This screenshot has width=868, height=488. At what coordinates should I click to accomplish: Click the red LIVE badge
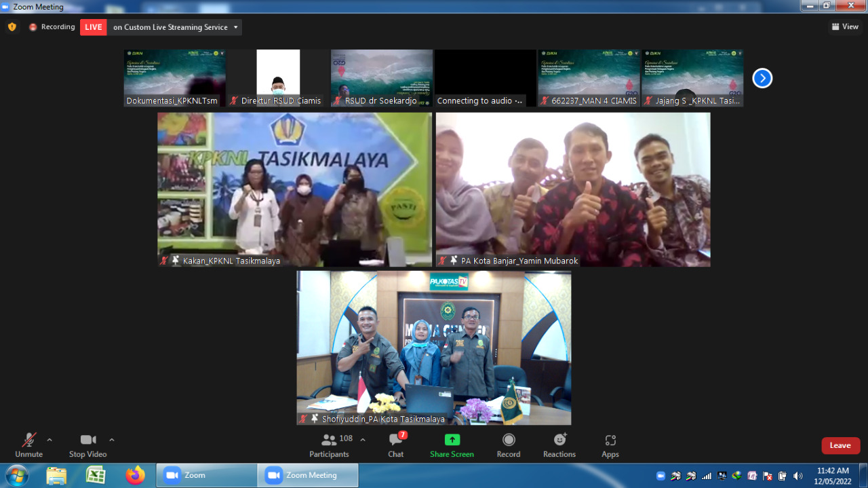point(94,27)
